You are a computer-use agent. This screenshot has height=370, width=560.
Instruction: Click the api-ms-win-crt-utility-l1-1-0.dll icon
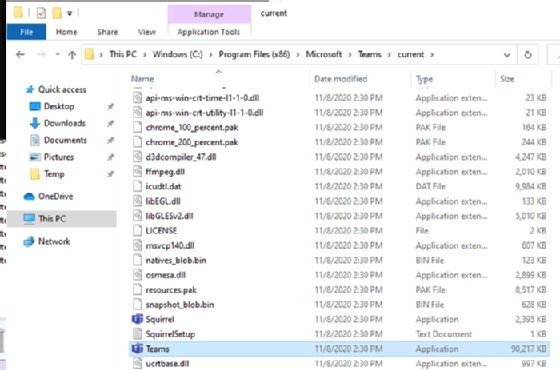point(138,113)
